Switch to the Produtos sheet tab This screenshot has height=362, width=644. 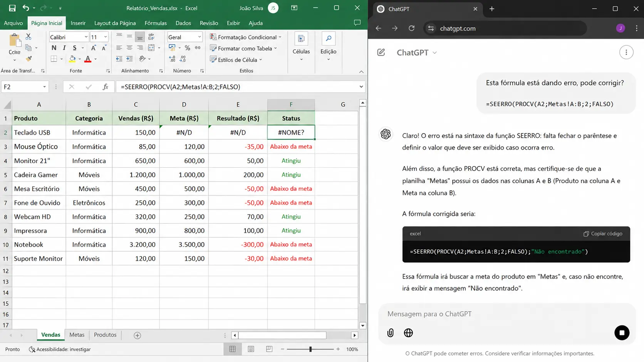click(x=105, y=335)
